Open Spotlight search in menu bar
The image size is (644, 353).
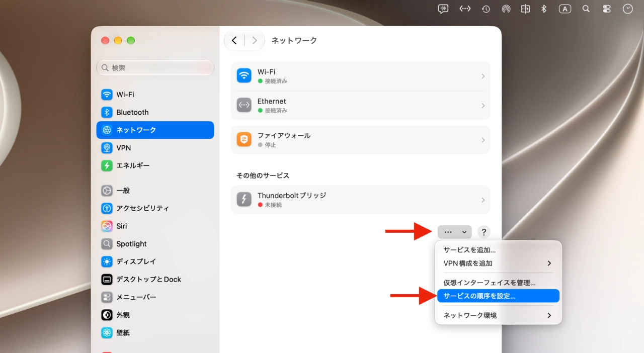click(x=586, y=9)
